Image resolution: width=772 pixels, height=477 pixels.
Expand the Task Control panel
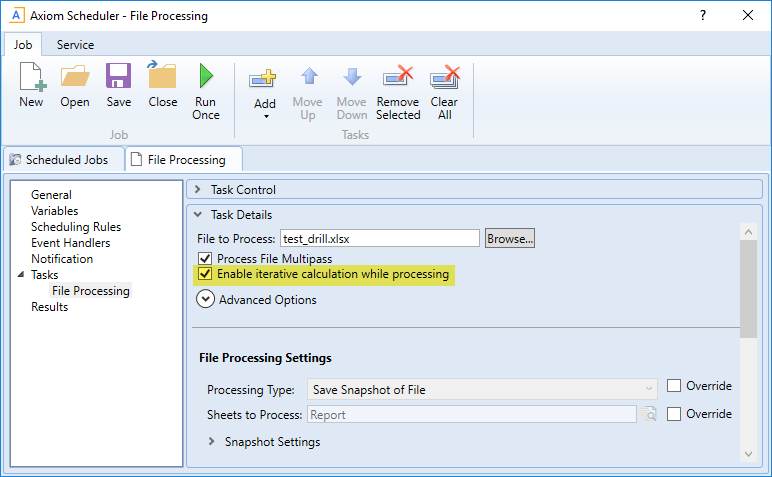(198, 190)
